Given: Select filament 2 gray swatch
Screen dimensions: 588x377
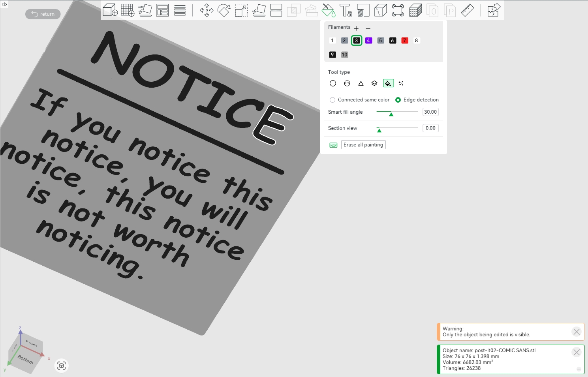Looking at the screenshot, I should tap(344, 41).
